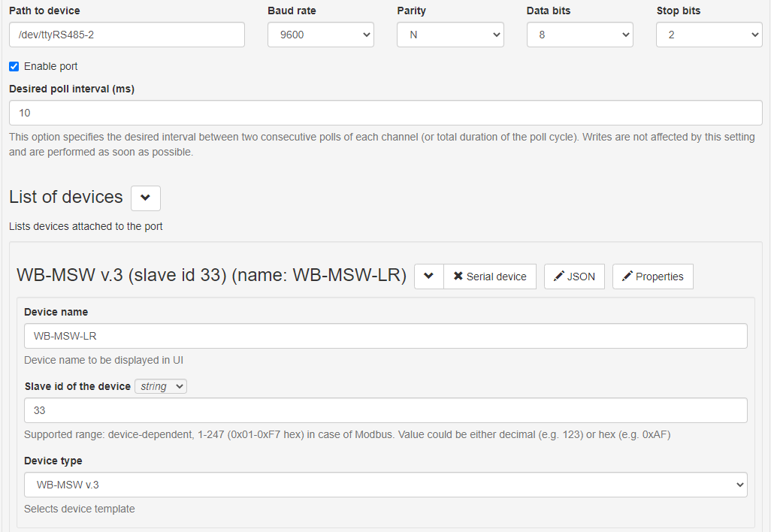
Task: Collapse the WB-MSW v.3 device panel
Action: [428, 277]
